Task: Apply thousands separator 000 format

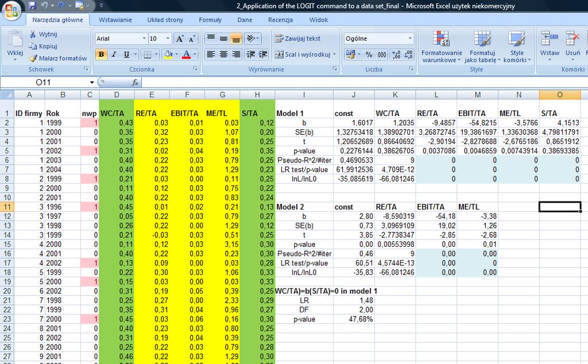Action: click(x=382, y=55)
